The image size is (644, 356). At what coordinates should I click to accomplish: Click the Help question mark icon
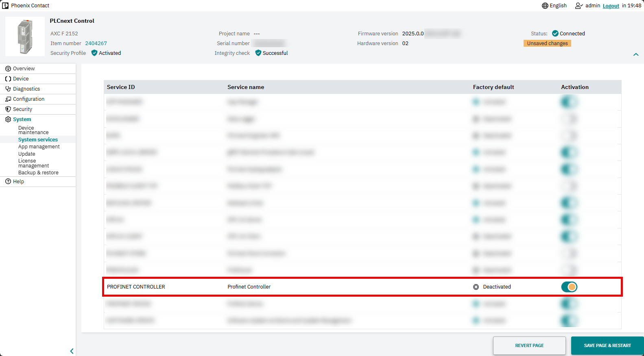[8, 181]
